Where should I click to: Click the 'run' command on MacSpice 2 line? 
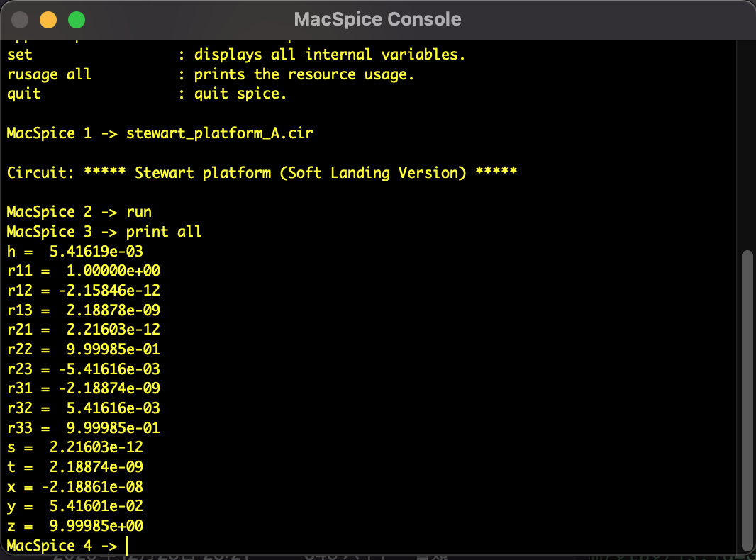pos(139,212)
